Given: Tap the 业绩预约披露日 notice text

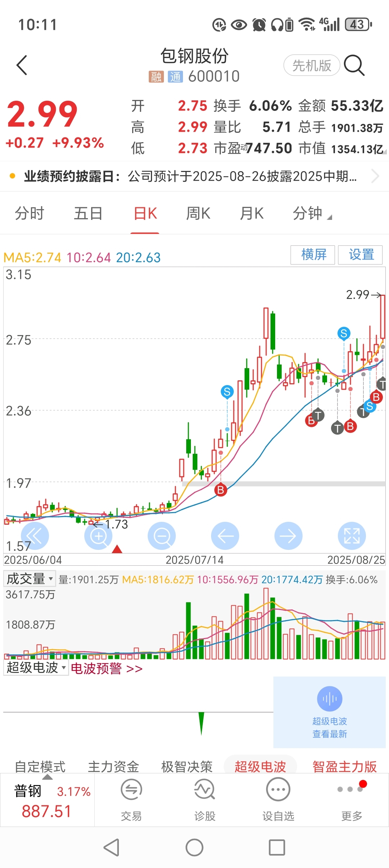Looking at the screenshot, I should [x=190, y=176].
